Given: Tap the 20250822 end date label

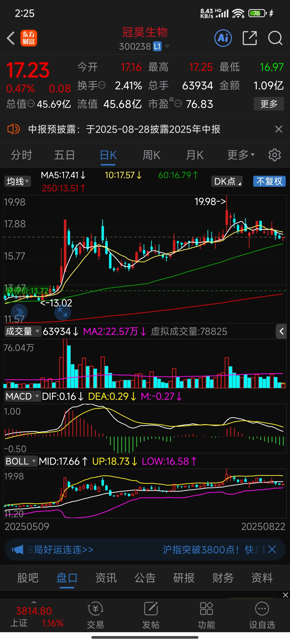Looking at the screenshot, I should pos(263,526).
